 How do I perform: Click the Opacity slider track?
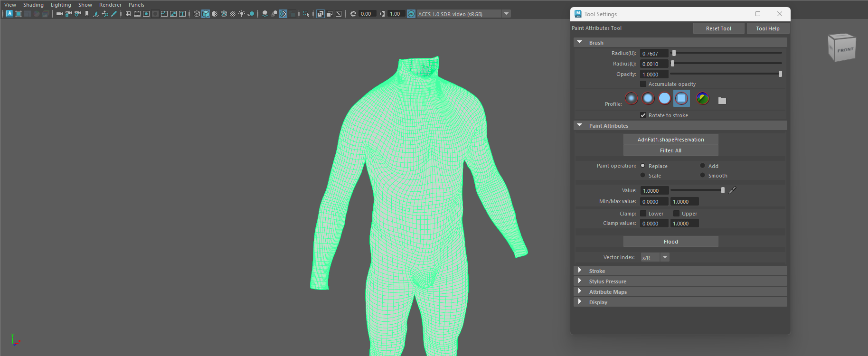(726, 74)
